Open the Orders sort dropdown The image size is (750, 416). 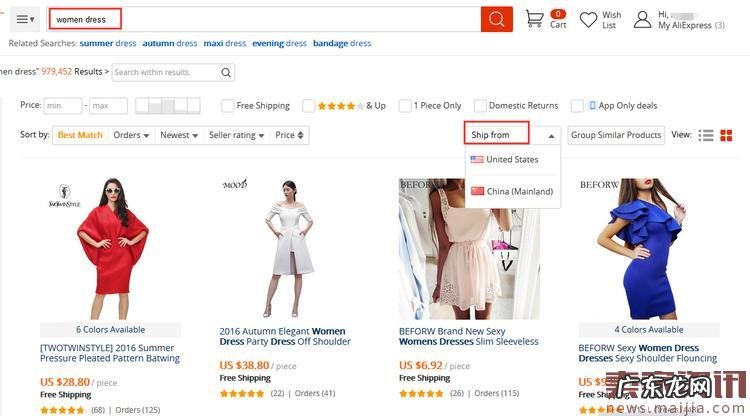131,135
